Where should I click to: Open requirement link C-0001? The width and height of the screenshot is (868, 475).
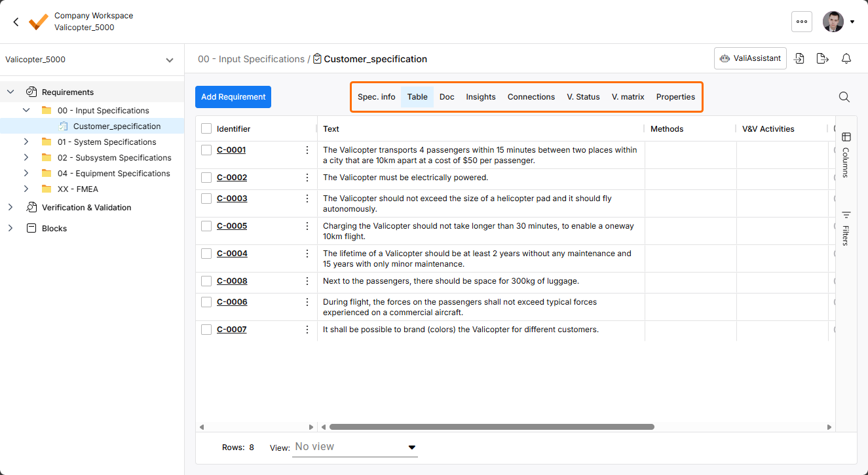pyautogui.click(x=231, y=150)
